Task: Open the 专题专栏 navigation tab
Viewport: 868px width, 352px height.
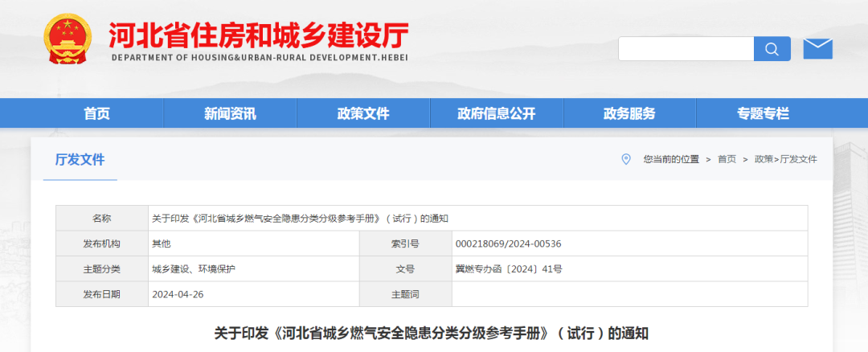Action: coord(763,113)
